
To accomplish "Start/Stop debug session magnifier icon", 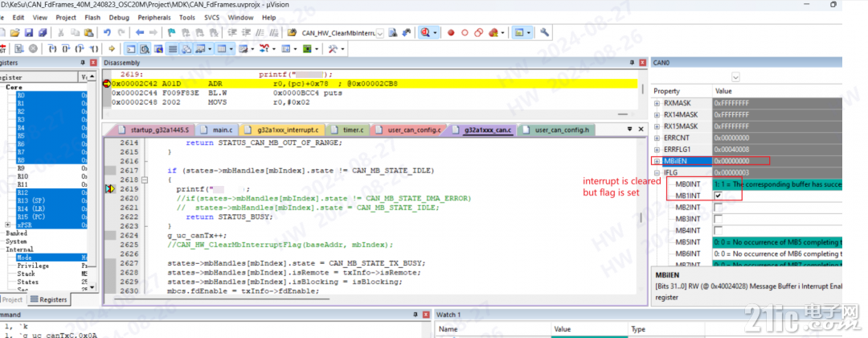I will click(425, 33).
